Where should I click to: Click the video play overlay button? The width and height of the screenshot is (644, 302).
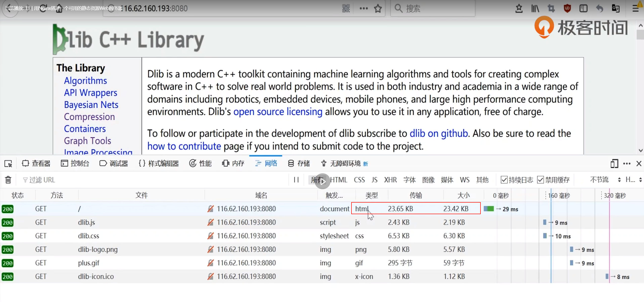[322, 181]
